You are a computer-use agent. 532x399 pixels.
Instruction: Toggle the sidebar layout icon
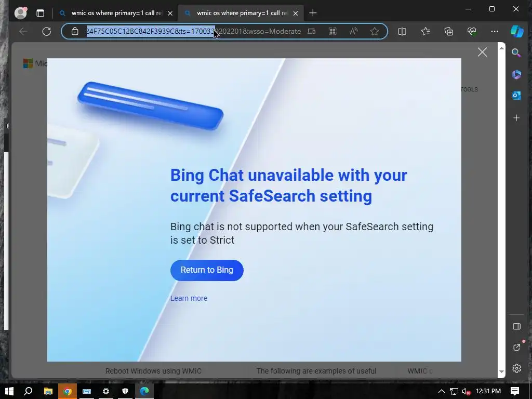[x=516, y=326]
